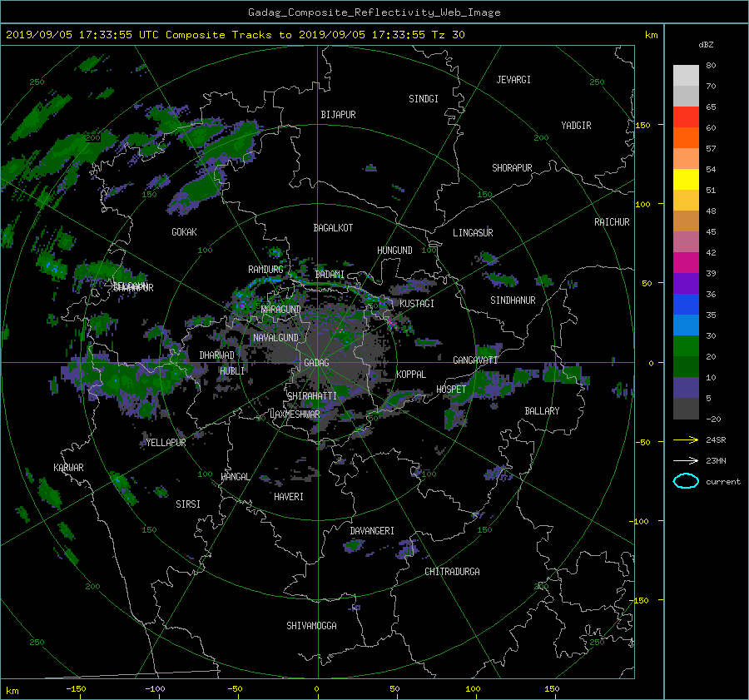749x700 pixels.
Task: Click the 100 km mark on the bottom axis
Action: [473, 689]
